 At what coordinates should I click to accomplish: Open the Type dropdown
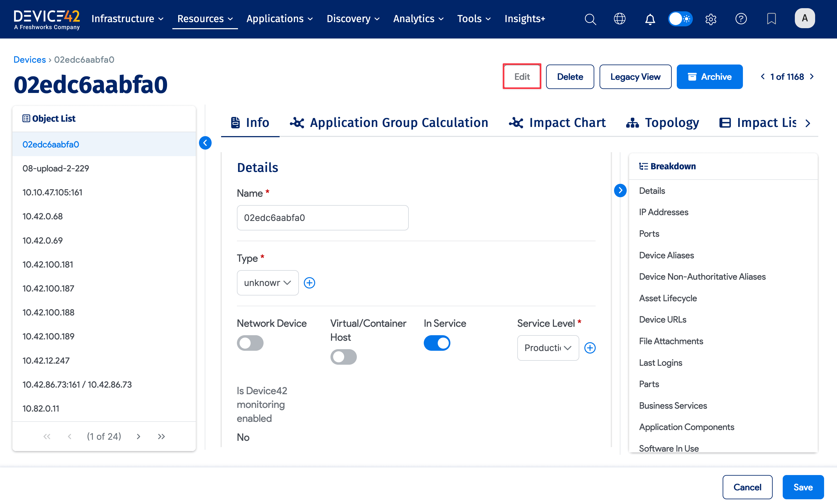(267, 283)
